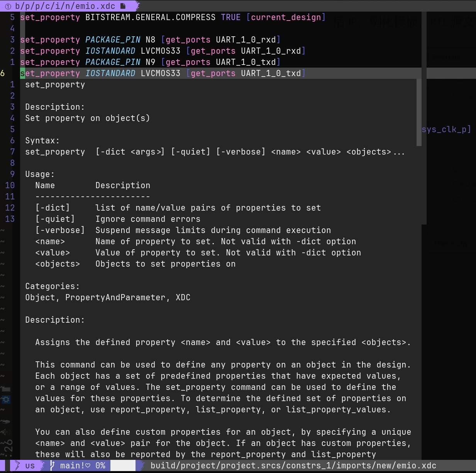Open the emio.xdc path in the statusline
This screenshot has width=476, height=473.
[x=293, y=465]
